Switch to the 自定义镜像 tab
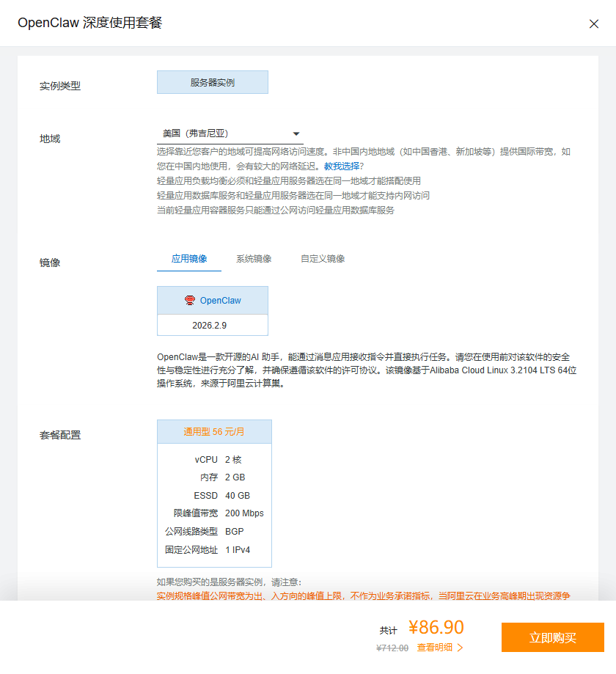 click(323, 259)
